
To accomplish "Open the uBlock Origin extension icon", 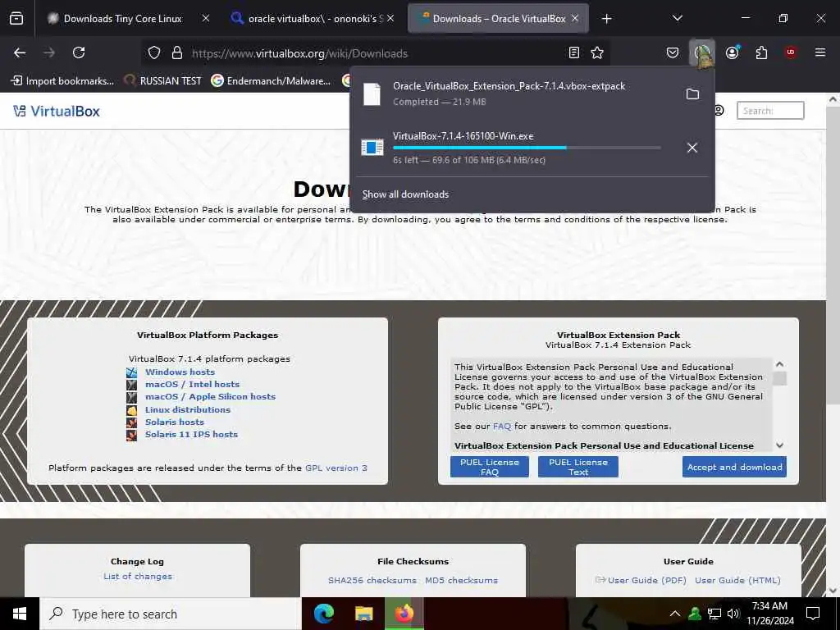I will pos(791,52).
